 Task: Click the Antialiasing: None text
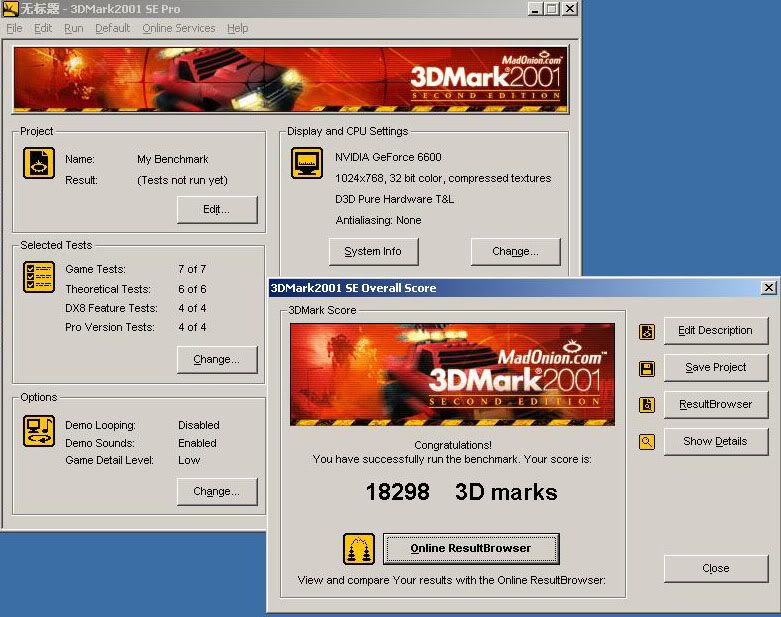[x=378, y=220]
